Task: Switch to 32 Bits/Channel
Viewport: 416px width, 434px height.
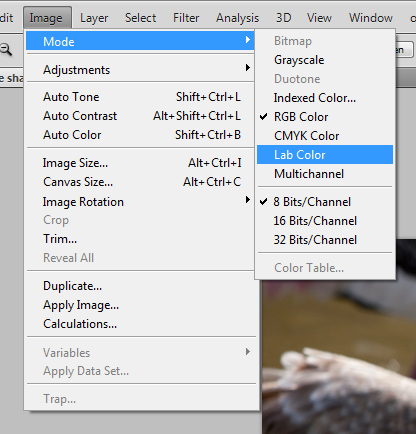Action: tap(325, 239)
